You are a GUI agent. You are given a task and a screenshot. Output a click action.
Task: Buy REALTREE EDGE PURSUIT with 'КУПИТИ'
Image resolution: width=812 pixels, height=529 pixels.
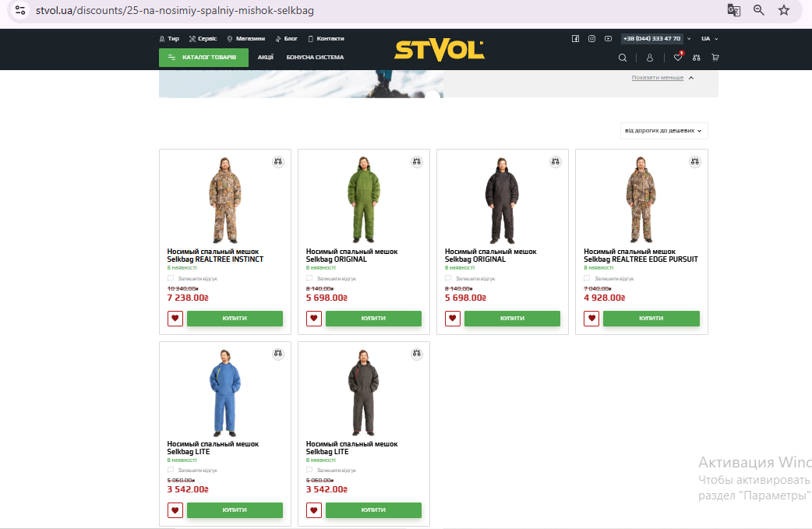[651, 319]
